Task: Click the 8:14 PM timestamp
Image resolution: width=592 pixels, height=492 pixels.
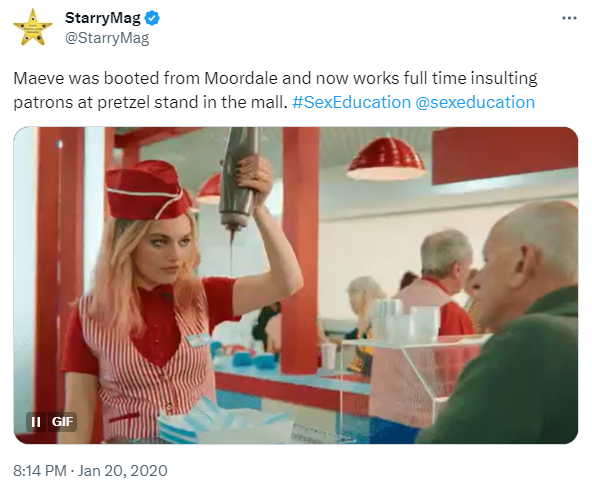Action: 40,471
